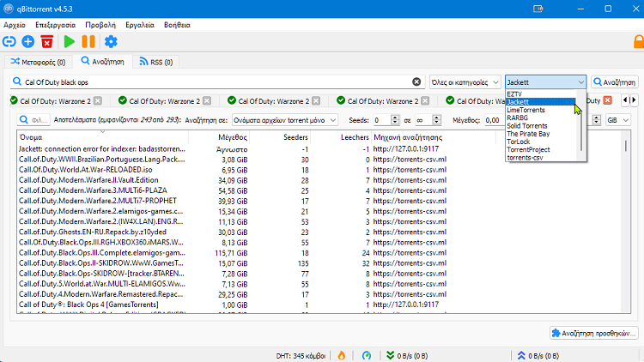Open the Εργαλεία menu
Viewport: 644px width, 362px height.
(140, 25)
